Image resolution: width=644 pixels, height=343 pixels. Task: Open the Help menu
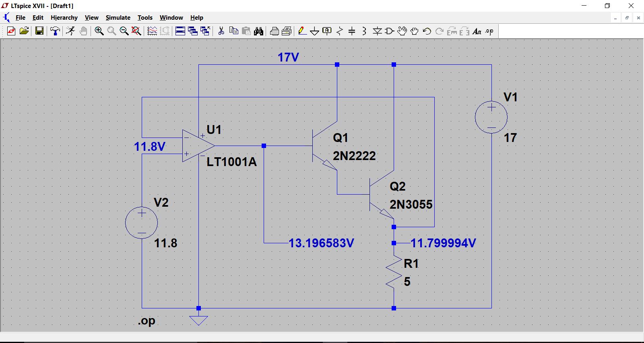196,18
